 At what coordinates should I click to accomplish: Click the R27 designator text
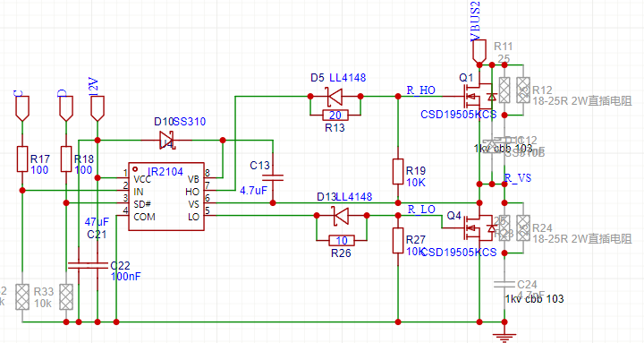416,240
